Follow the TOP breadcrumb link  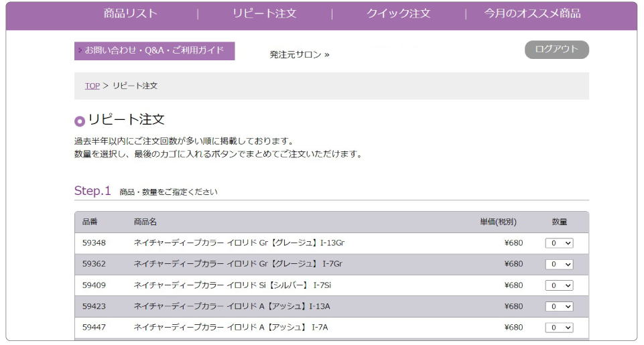pos(92,86)
